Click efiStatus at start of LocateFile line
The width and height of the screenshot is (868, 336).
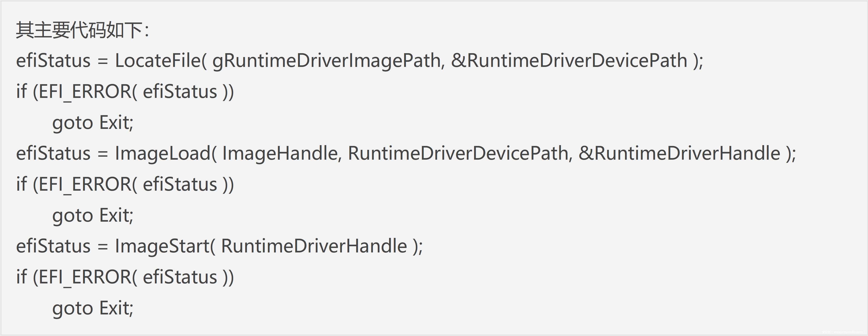53,61
